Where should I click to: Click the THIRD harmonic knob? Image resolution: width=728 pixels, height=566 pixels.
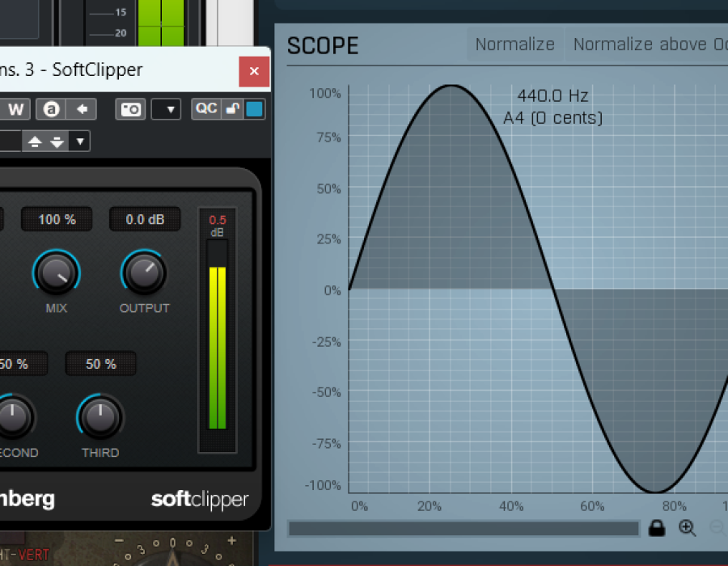(100, 416)
